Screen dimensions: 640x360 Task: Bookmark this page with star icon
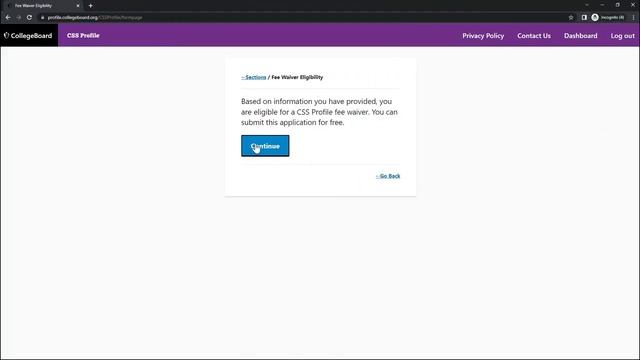571,18
